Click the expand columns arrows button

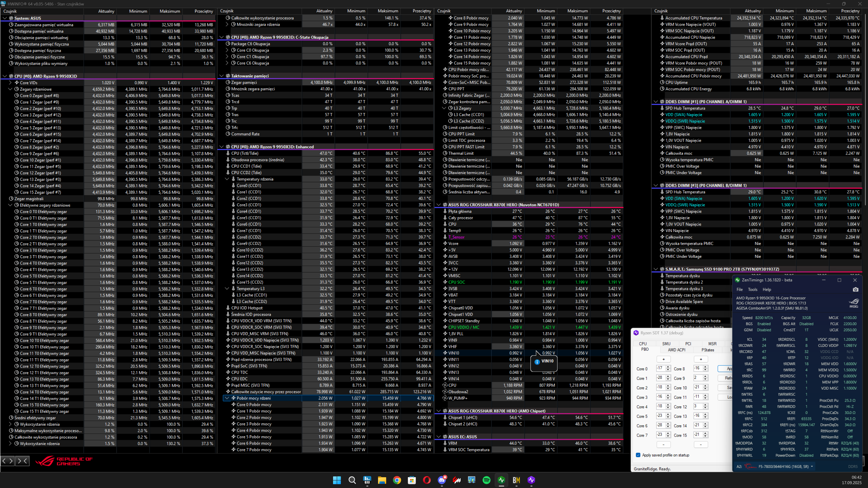[7, 461]
